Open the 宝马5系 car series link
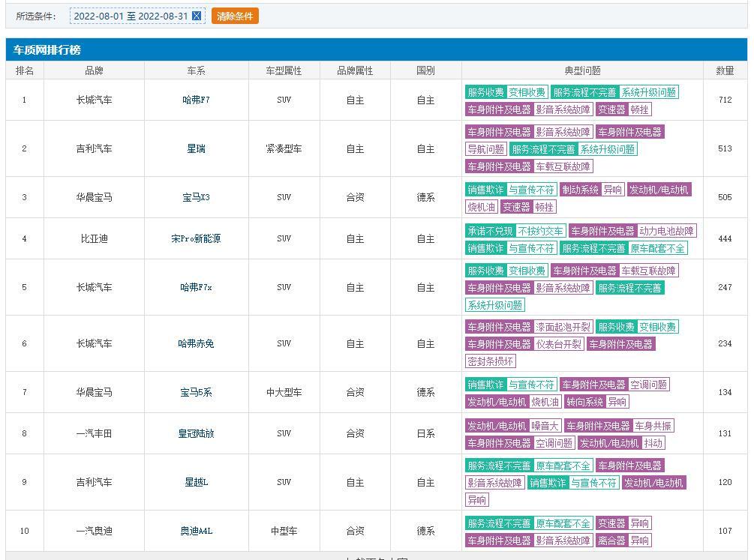 click(x=197, y=392)
